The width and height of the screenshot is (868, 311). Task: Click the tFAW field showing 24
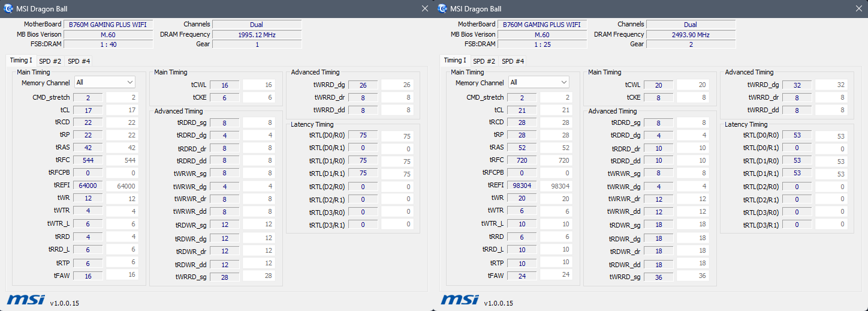522,276
